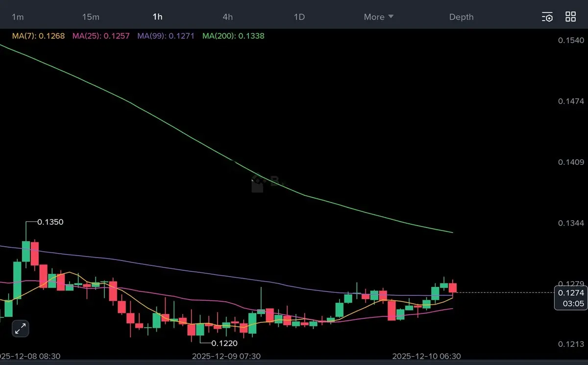Click the 0.1474 price axis label
Viewport: 588px width, 365px height.
[x=571, y=101]
